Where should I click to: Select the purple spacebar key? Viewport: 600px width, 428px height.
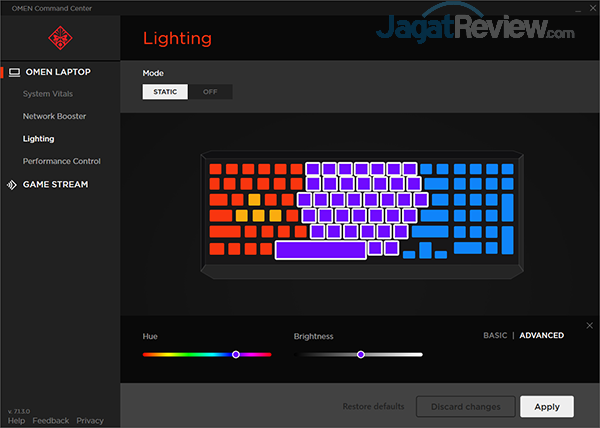tap(320, 249)
